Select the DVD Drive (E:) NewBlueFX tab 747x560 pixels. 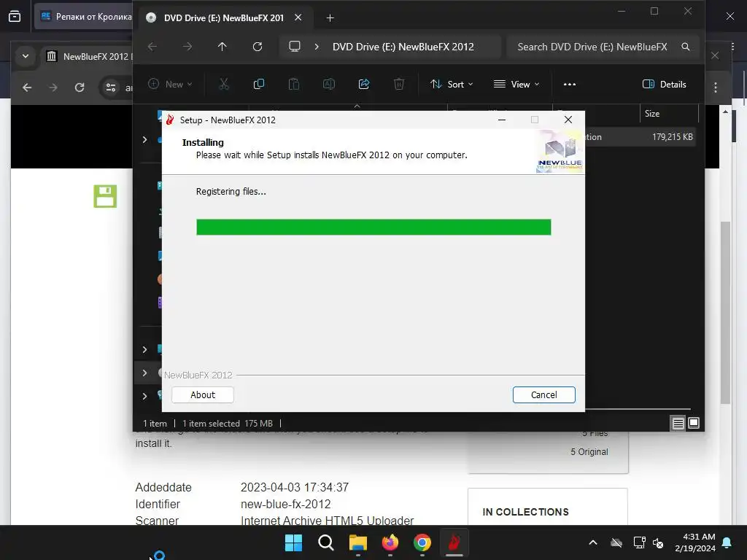point(224,18)
